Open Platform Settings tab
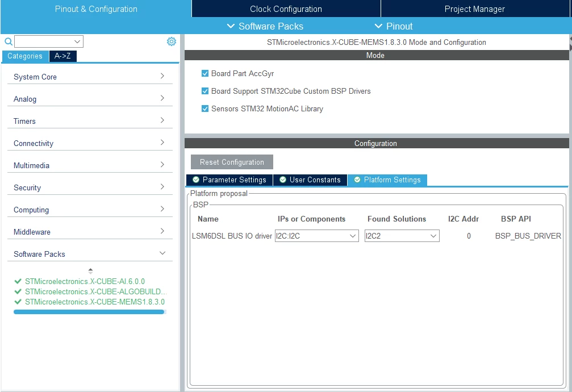This screenshot has width=572, height=392. pos(387,180)
